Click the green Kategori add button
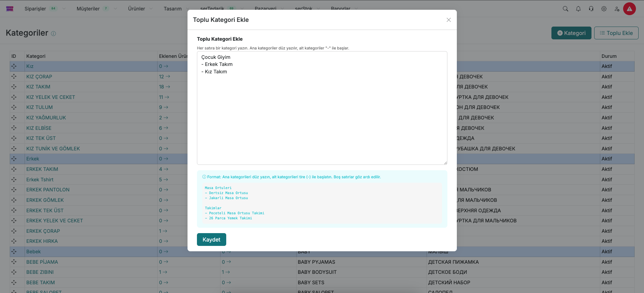The image size is (644, 293). [x=571, y=33]
